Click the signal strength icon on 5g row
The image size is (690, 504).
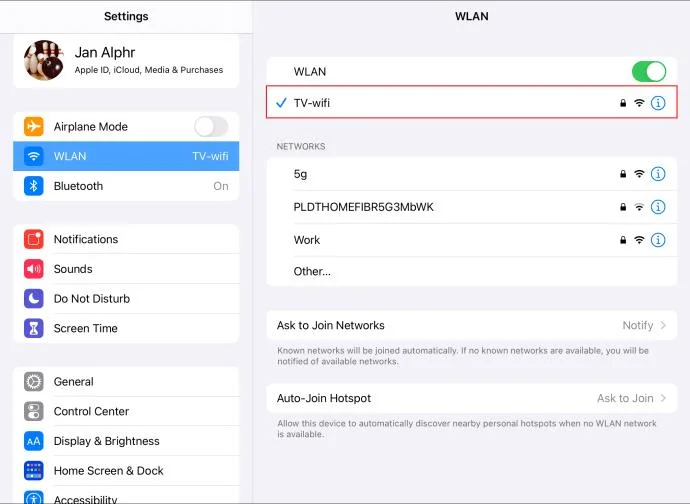(639, 174)
